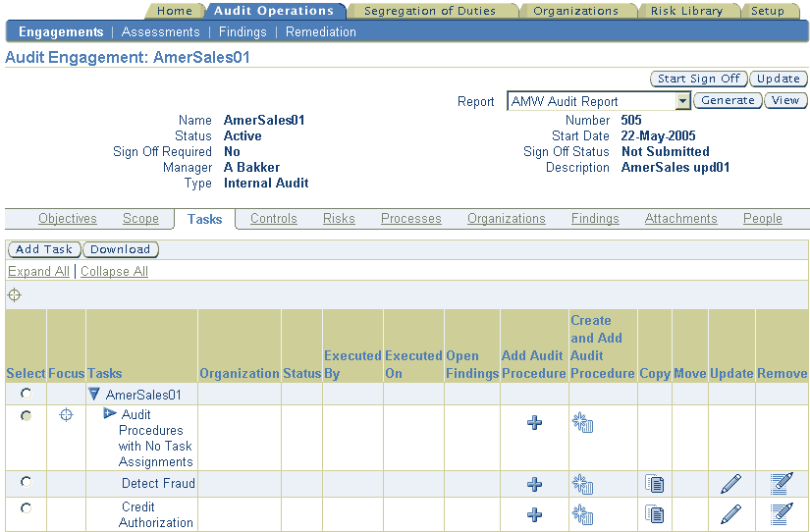Create and add audit procedure for Credit Authorization
The width and height of the screenshot is (810, 532).
pyautogui.click(x=582, y=514)
